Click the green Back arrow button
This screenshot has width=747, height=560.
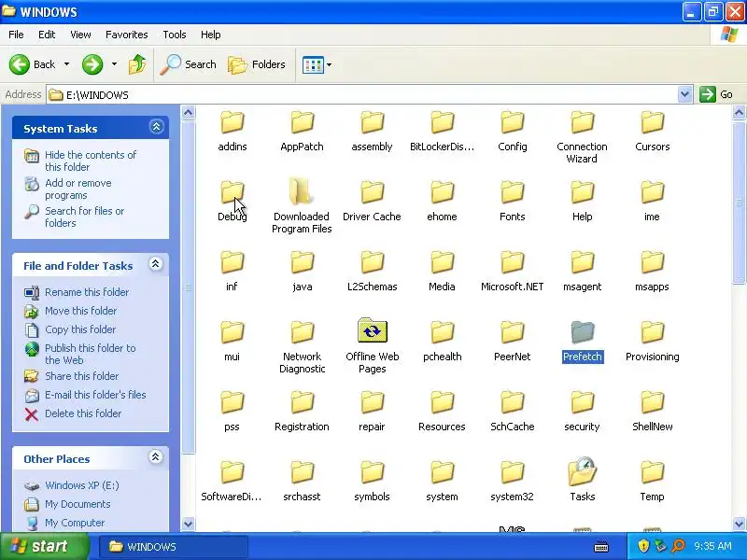click(x=20, y=64)
